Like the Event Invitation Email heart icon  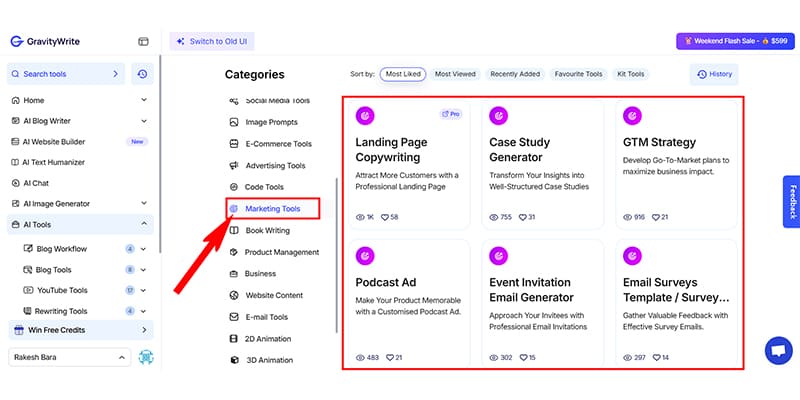(523, 358)
